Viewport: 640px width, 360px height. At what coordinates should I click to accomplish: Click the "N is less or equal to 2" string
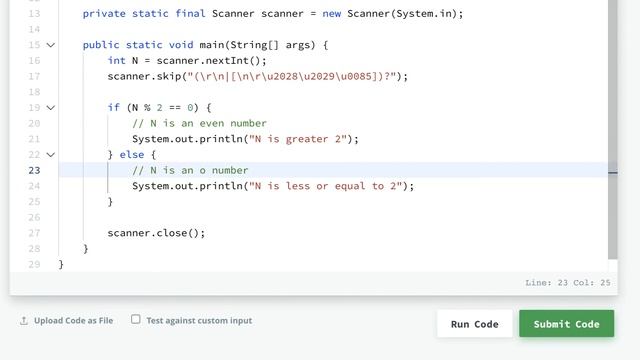pyautogui.click(x=326, y=186)
